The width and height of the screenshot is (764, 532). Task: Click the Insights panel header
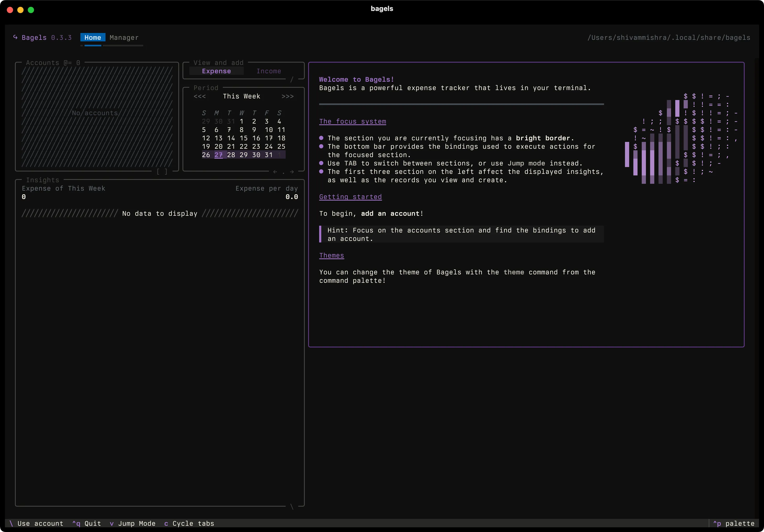(x=43, y=180)
